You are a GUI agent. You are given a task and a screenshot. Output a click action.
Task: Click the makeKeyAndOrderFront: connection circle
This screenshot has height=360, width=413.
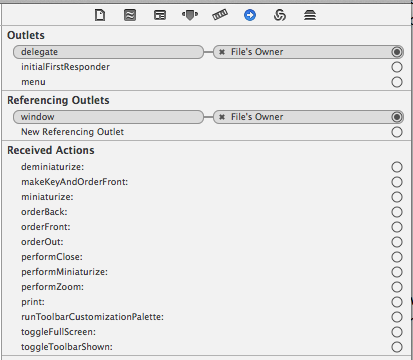[397, 182]
